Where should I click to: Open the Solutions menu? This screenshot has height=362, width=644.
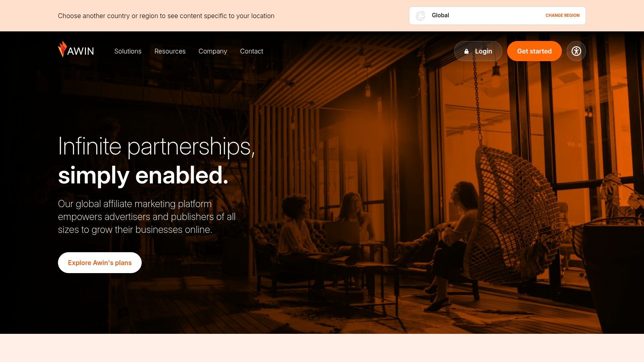(x=128, y=51)
